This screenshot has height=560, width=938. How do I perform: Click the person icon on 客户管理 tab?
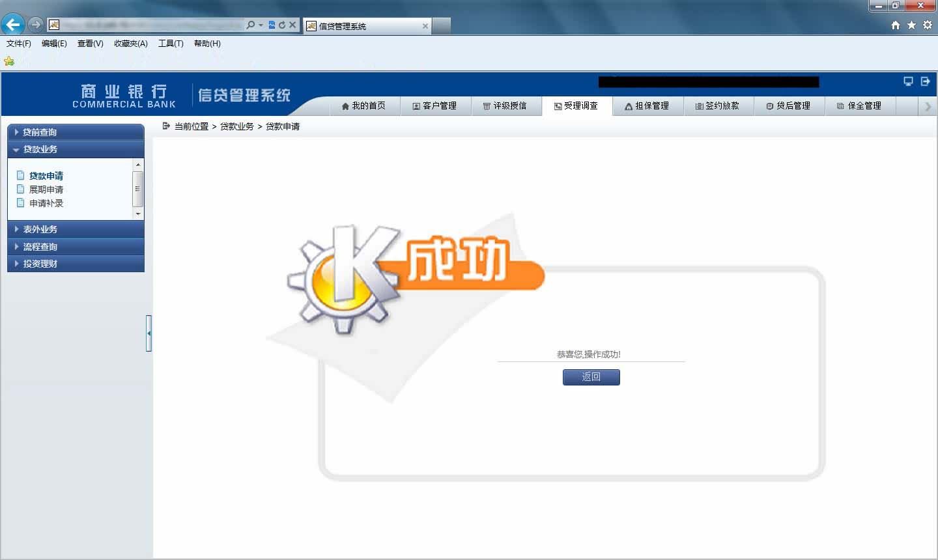click(x=416, y=106)
